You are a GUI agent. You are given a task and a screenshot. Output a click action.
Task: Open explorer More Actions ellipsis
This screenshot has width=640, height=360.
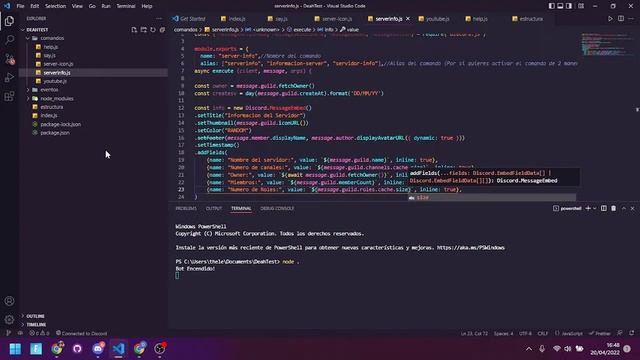pos(159,18)
